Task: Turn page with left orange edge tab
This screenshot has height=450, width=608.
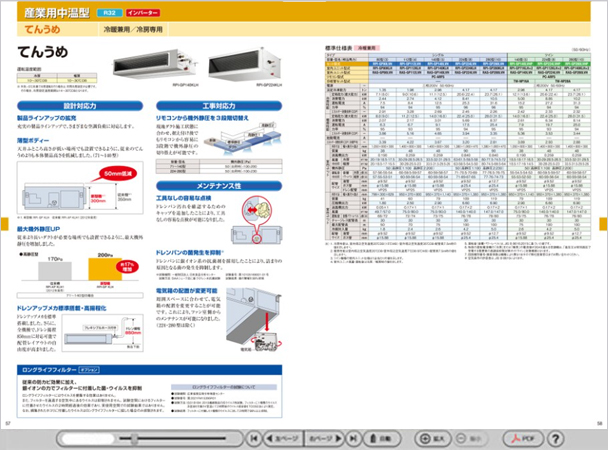Action: tap(4, 224)
